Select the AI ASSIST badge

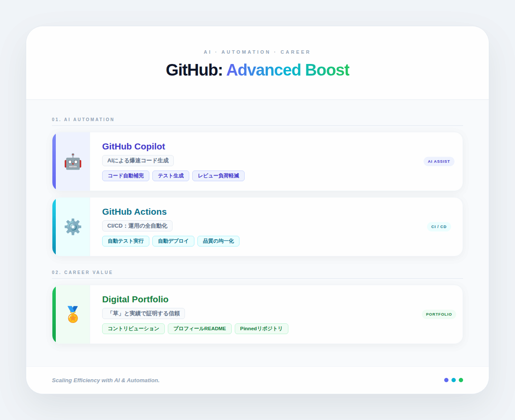click(439, 161)
